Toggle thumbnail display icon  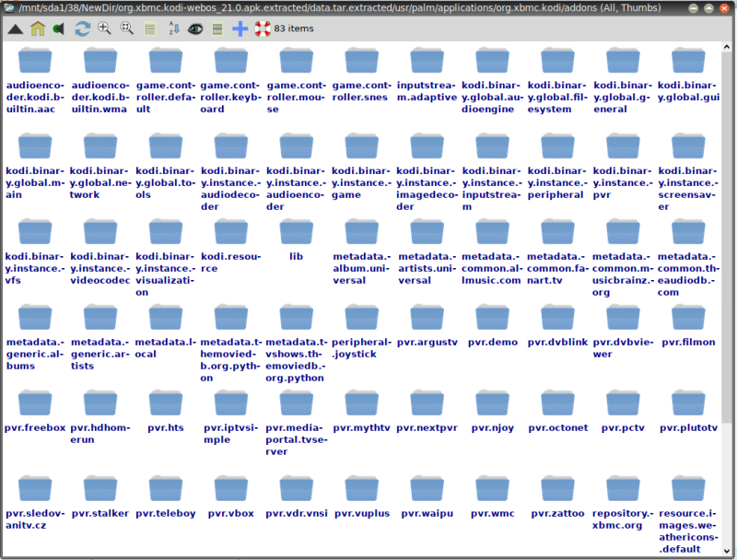[x=217, y=29]
